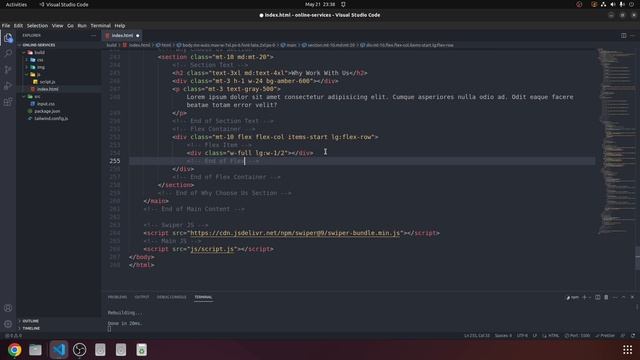This screenshot has height=360, width=640.
Task: Follow the swiper-bundle.min.js CDN link
Action: [x=295, y=233]
